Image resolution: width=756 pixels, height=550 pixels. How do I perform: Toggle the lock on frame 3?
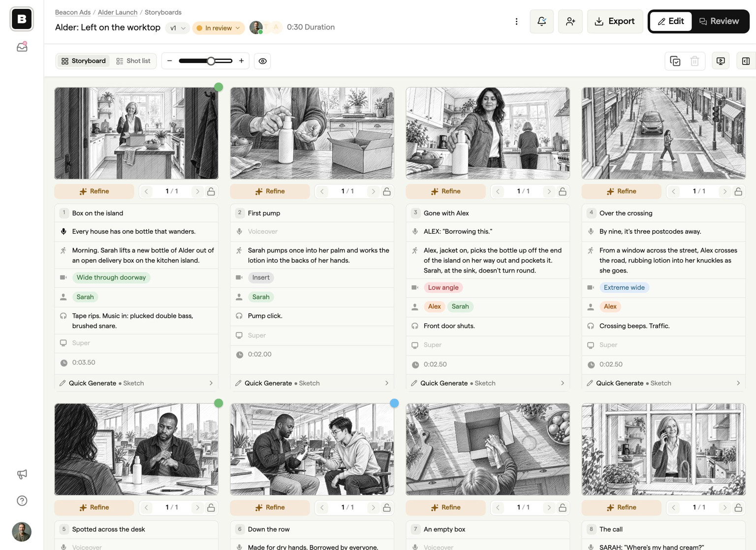pos(563,191)
